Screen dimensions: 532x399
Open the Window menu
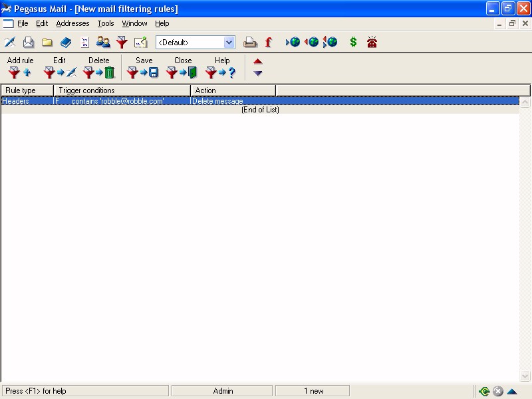coord(135,23)
